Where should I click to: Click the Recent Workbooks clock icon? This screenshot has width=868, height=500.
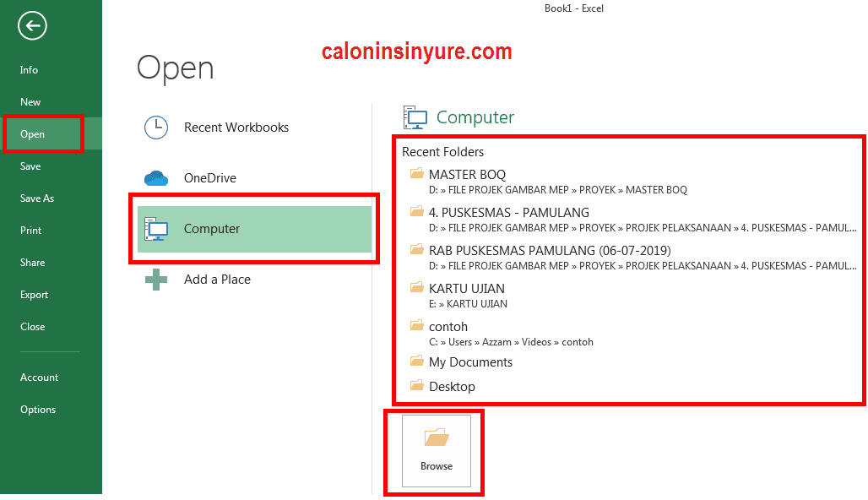pyautogui.click(x=156, y=128)
